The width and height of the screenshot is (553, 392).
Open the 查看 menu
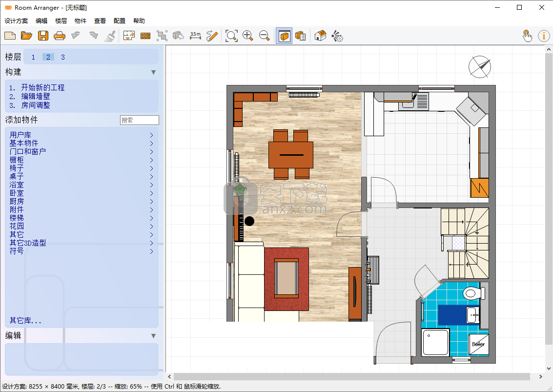100,21
